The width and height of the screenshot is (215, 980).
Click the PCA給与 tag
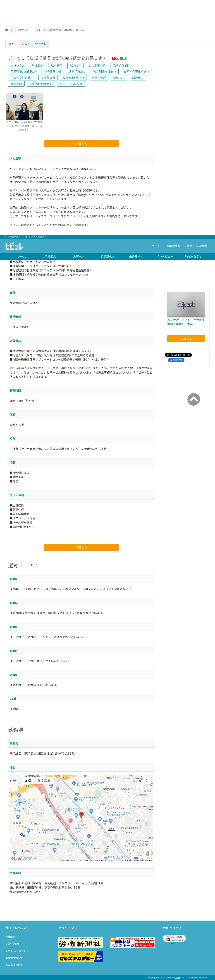pyautogui.click(x=75, y=65)
